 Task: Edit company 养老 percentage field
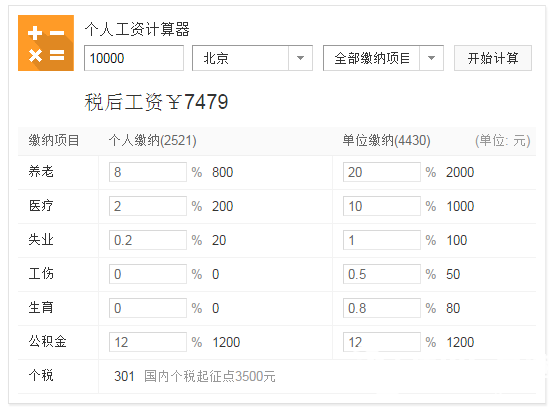[x=382, y=172]
